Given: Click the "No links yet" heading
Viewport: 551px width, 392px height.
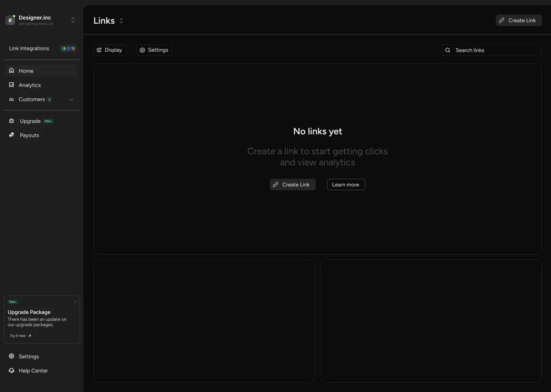Looking at the screenshot, I should [318, 131].
